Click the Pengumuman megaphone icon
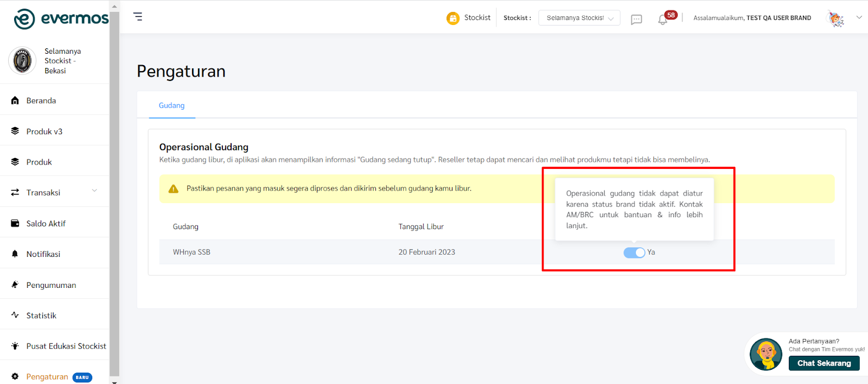The height and width of the screenshot is (384, 868). click(x=15, y=285)
